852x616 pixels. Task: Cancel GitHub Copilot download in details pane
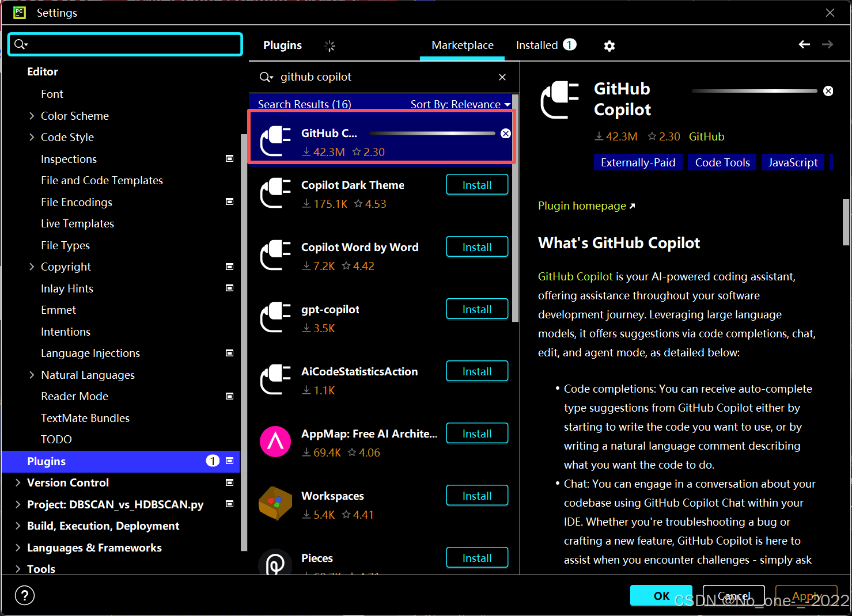(828, 91)
